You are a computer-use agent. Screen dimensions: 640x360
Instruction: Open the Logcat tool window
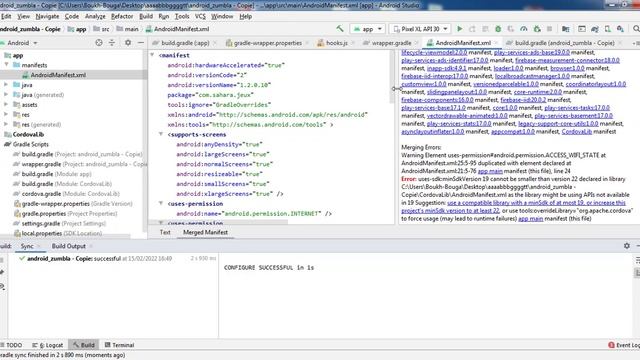[x=47, y=345]
